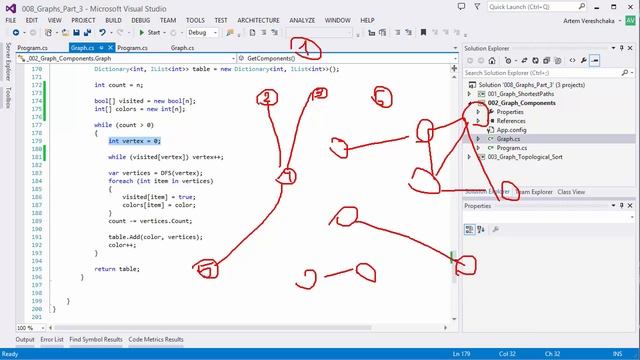Click the Navigate Backward toolbar icon

[x=16, y=32]
